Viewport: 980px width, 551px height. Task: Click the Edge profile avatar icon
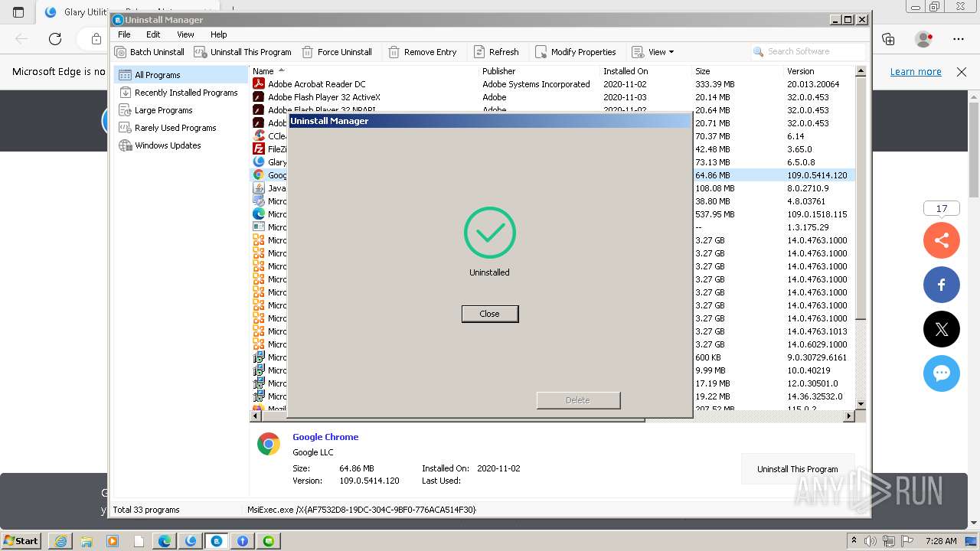tap(923, 39)
